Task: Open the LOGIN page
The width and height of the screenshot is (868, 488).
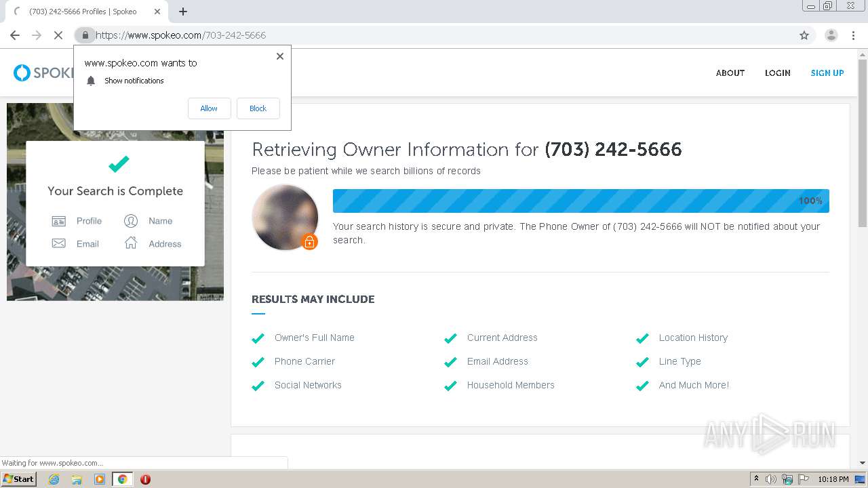Action: point(778,73)
